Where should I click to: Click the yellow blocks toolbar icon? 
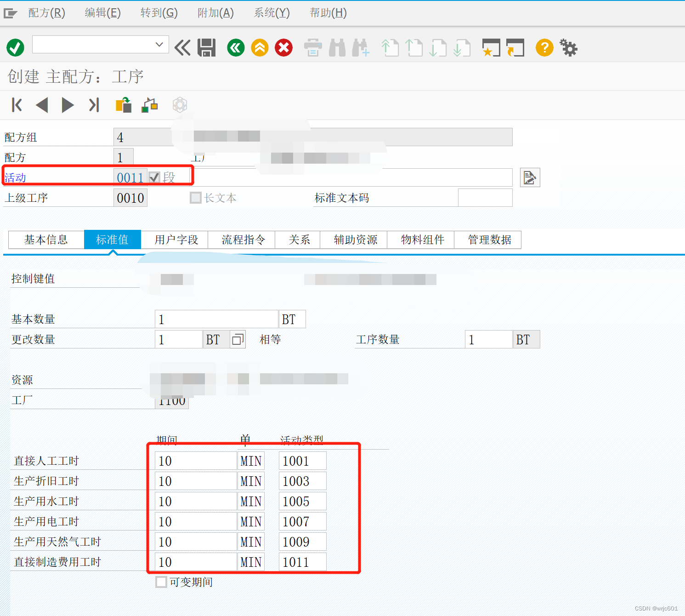[x=124, y=105]
